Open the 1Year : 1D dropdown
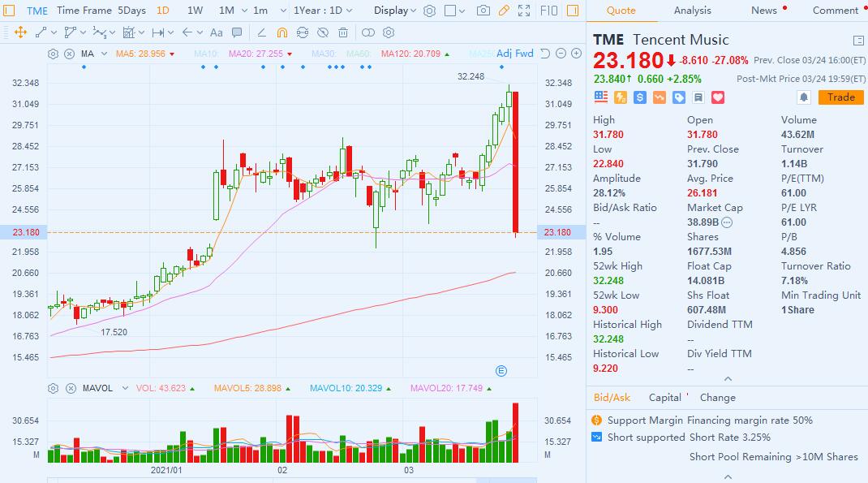 (x=324, y=11)
